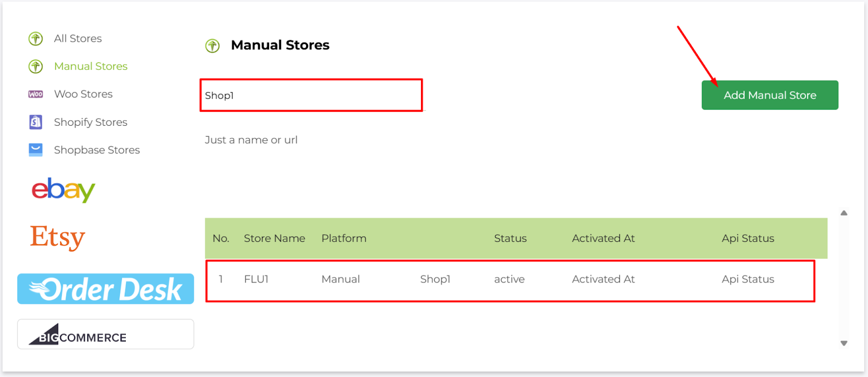Click the Shopbase Stores icon

[36, 150]
